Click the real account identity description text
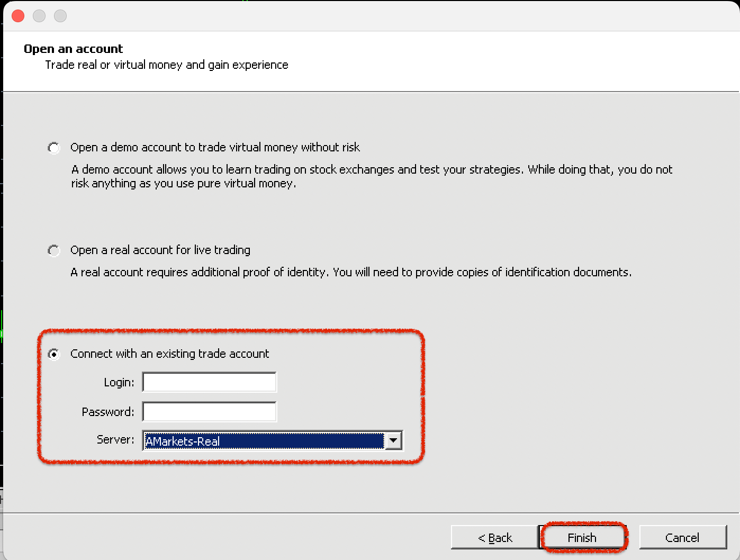Viewport: 740px width, 560px height. tap(350, 272)
